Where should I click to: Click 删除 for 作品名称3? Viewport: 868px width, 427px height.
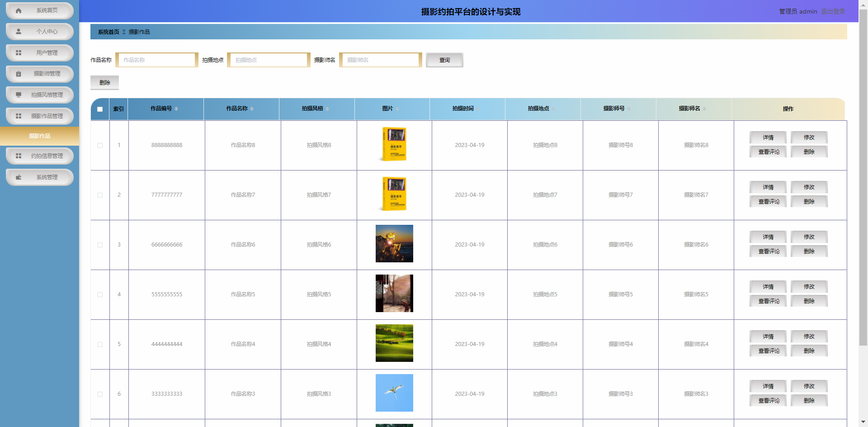[809, 401]
